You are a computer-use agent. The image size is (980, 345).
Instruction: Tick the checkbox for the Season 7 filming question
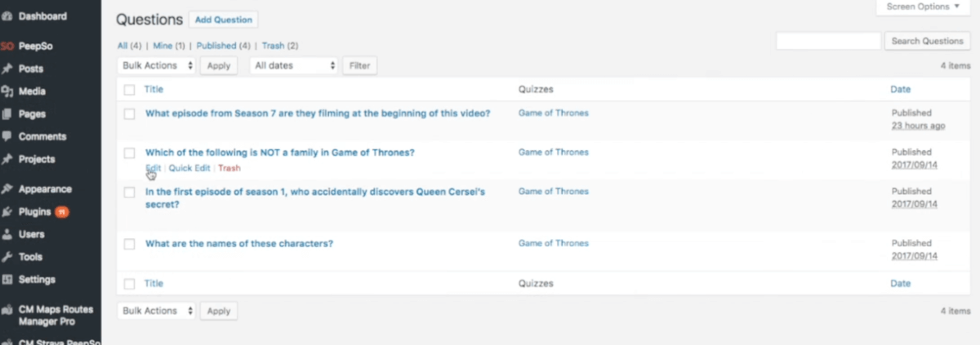[x=129, y=114]
